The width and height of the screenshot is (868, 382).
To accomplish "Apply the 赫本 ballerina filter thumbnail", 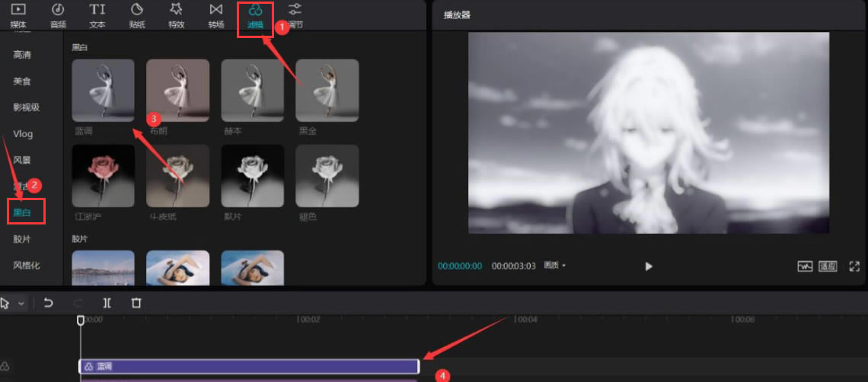I will [x=253, y=91].
